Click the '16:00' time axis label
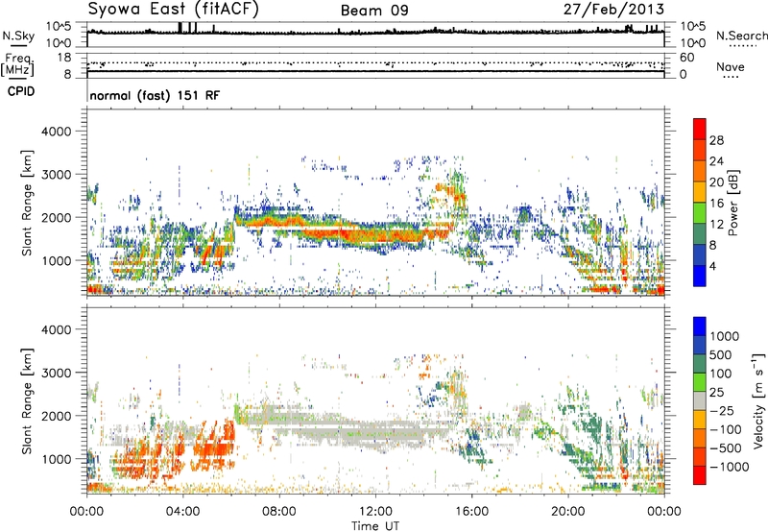 tap(471, 512)
